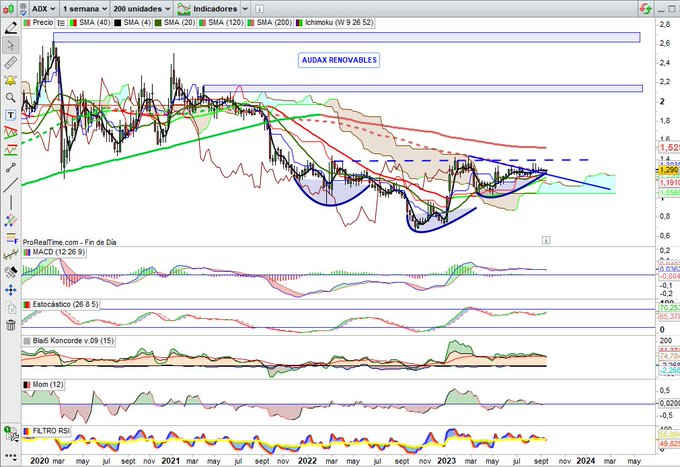
Task: Open the alert bell tool
Action: 11,80
